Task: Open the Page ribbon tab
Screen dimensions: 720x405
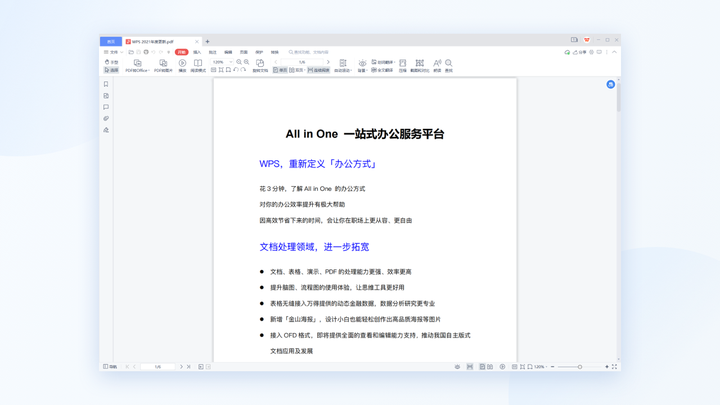Action: click(x=244, y=52)
